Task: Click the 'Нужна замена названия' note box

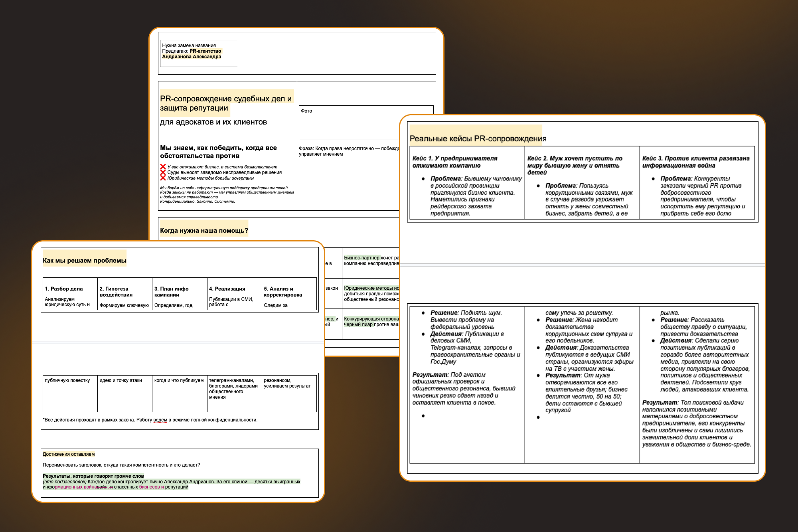Action: [199, 53]
